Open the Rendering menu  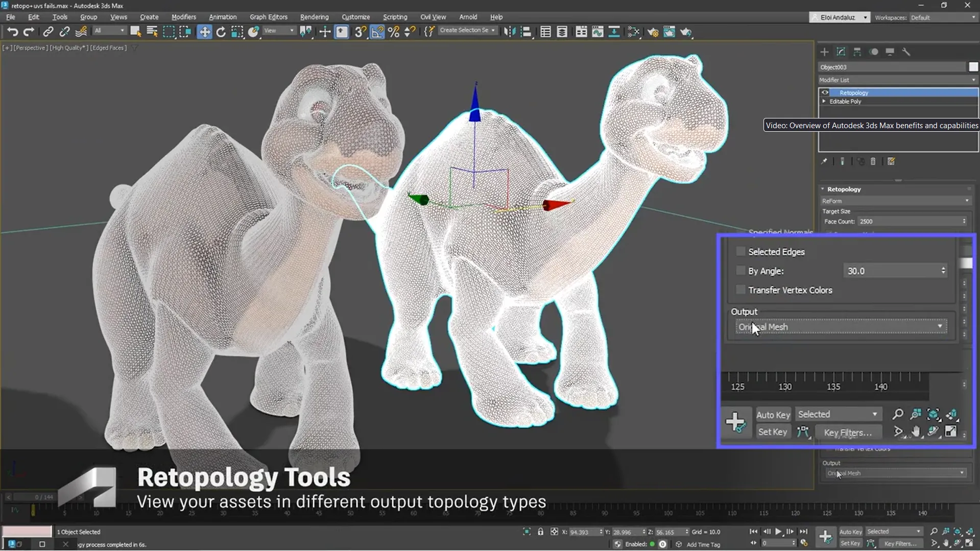[314, 17]
